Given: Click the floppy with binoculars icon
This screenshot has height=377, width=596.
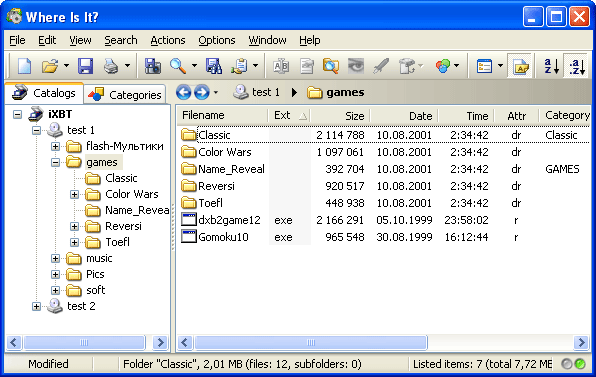Looking at the screenshot, I should tap(214, 66).
